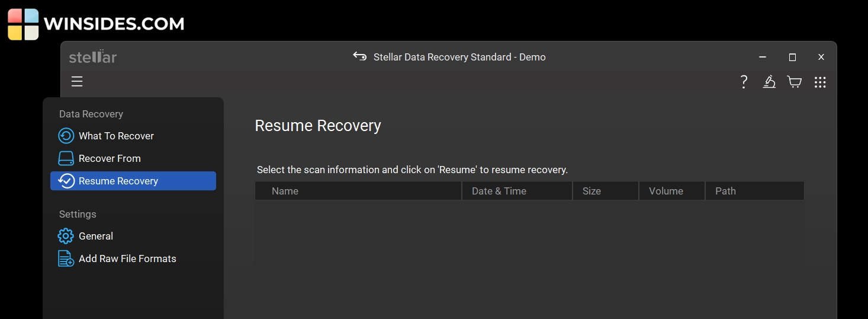Image resolution: width=868 pixels, height=319 pixels.
Task: Open the more apps grid icon
Action: pos(820,82)
